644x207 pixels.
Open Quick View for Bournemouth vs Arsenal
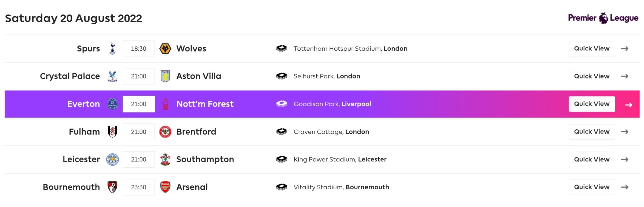(591, 187)
